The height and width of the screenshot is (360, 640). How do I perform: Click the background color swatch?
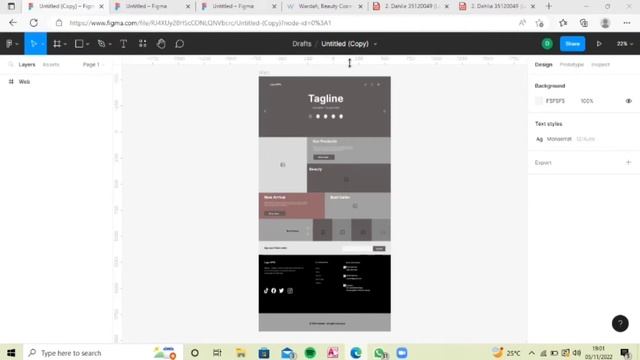click(x=539, y=101)
